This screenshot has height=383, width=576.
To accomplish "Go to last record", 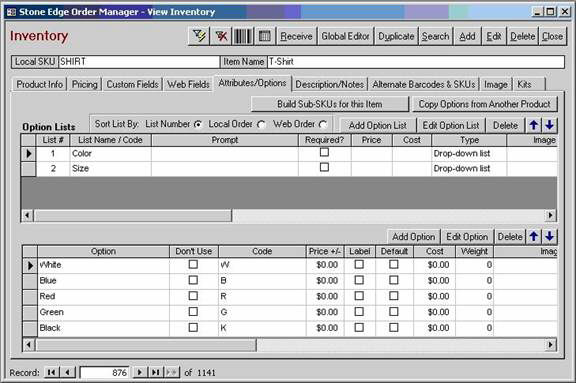I will click(x=156, y=372).
